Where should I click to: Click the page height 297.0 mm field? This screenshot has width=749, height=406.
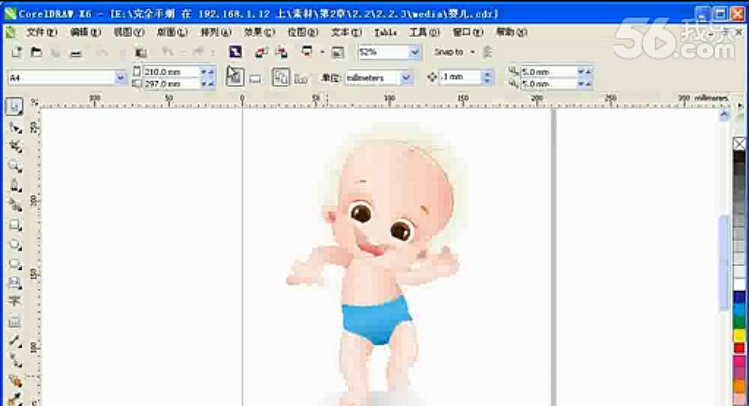(x=171, y=84)
